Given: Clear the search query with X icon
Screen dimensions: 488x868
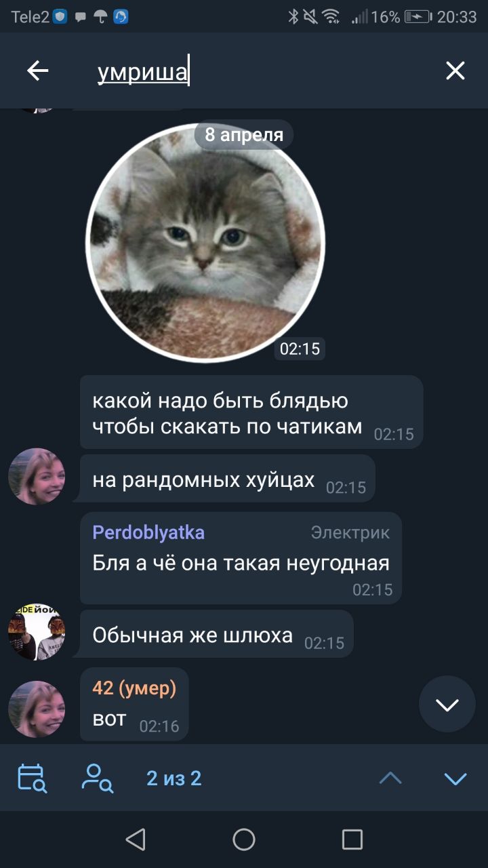Looking at the screenshot, I should click(x=455, y=71).
